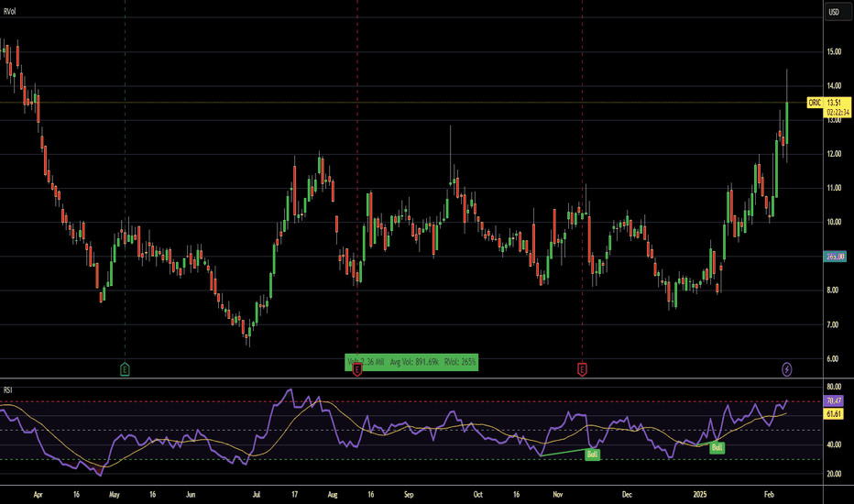This screenshot has width=854, height=504.
Task: Click the green earnings E marker near May
Action: 125,369
